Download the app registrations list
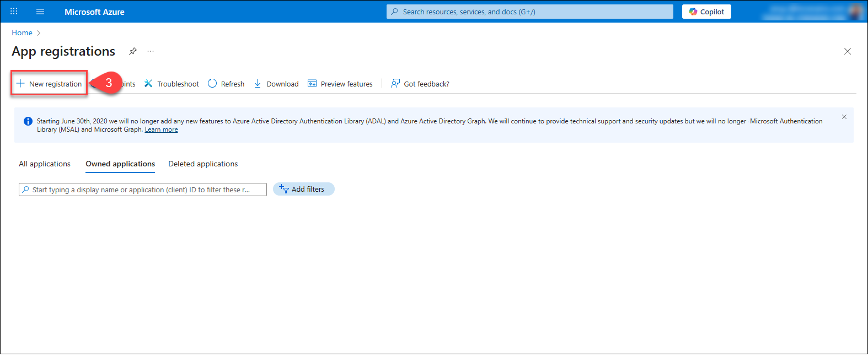 [276, 84]
